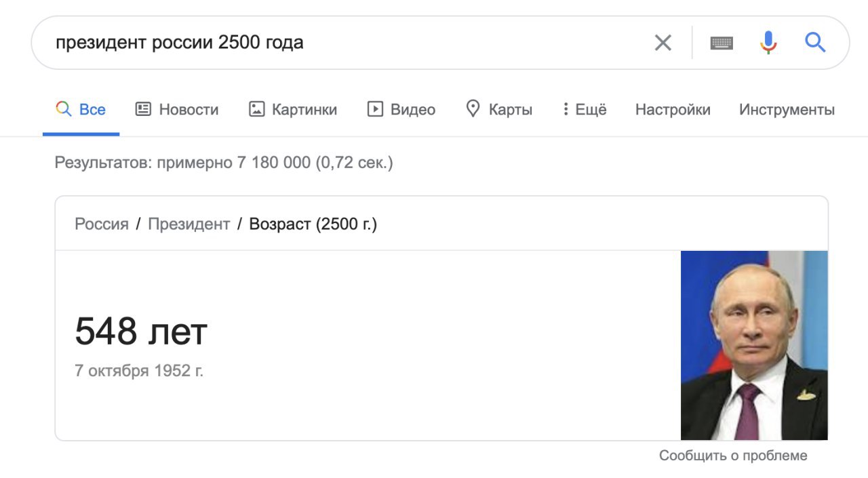Click the 7 октября 1952 г. date
The image size is (868, 478).
[x=139, y=371]
